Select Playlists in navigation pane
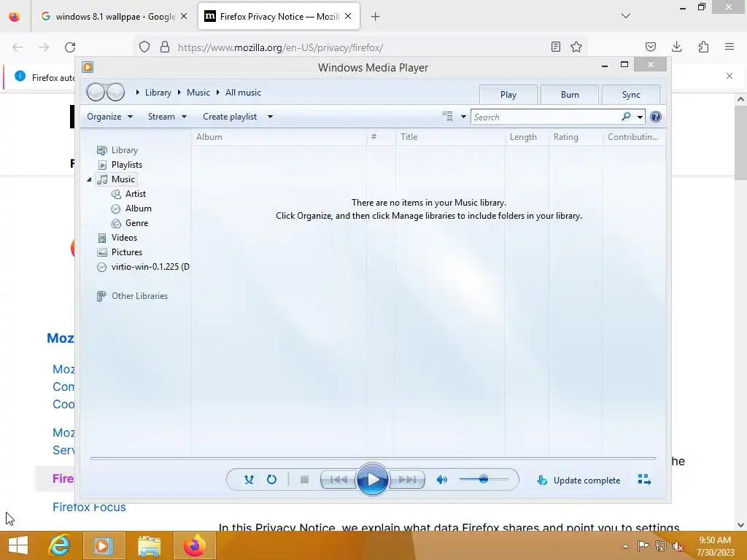 (127, 165)
